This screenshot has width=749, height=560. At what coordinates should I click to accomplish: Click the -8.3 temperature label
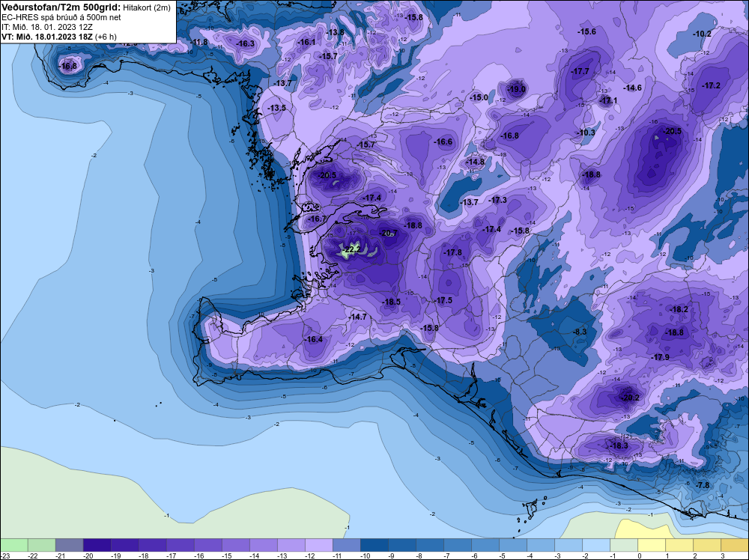click(x=580, y=332)
